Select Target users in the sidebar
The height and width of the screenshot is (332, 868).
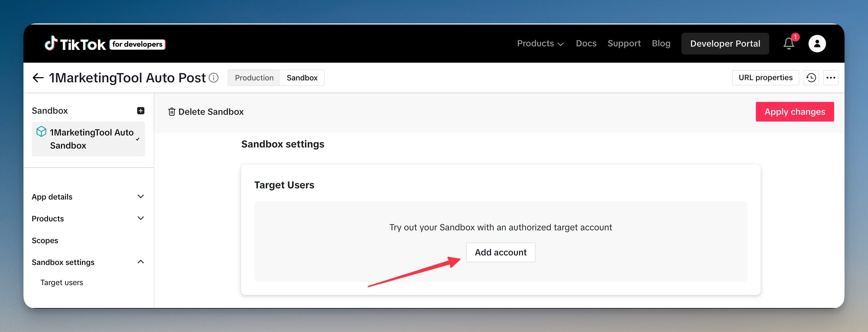pos(62,282)
